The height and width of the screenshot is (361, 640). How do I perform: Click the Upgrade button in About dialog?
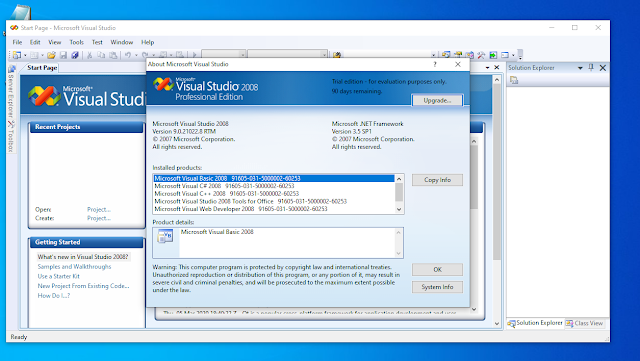[437, 100]
